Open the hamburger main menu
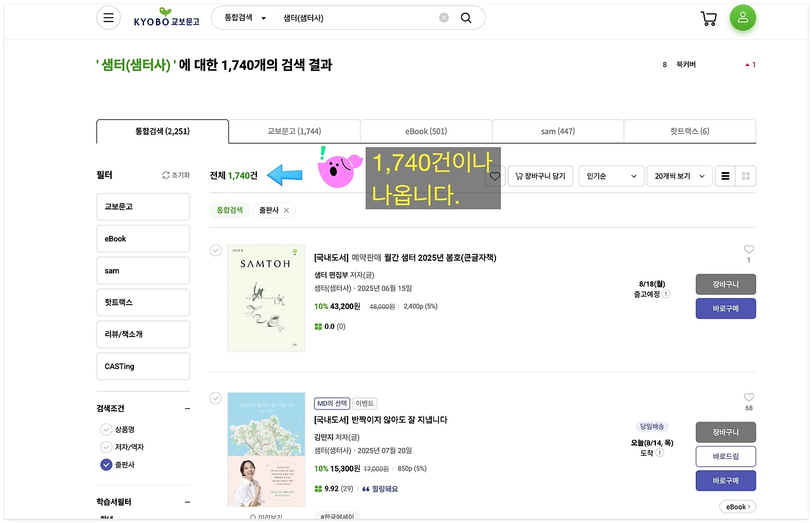The height and width of the screenshot is (523, 812). coord(108,18)
